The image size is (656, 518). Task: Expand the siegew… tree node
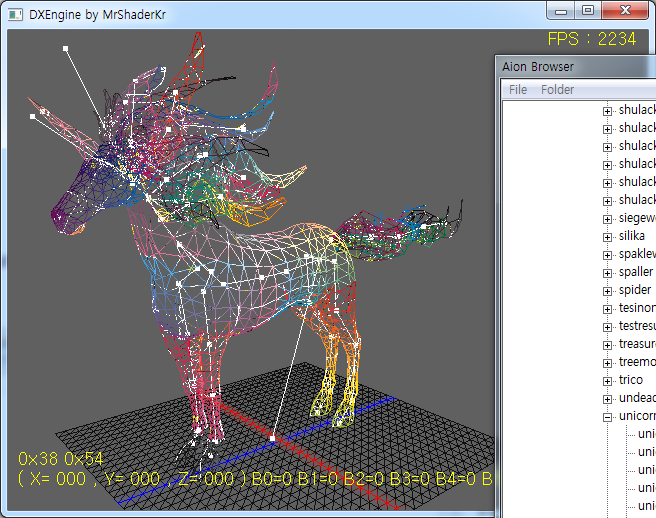[x=607, y=219]
